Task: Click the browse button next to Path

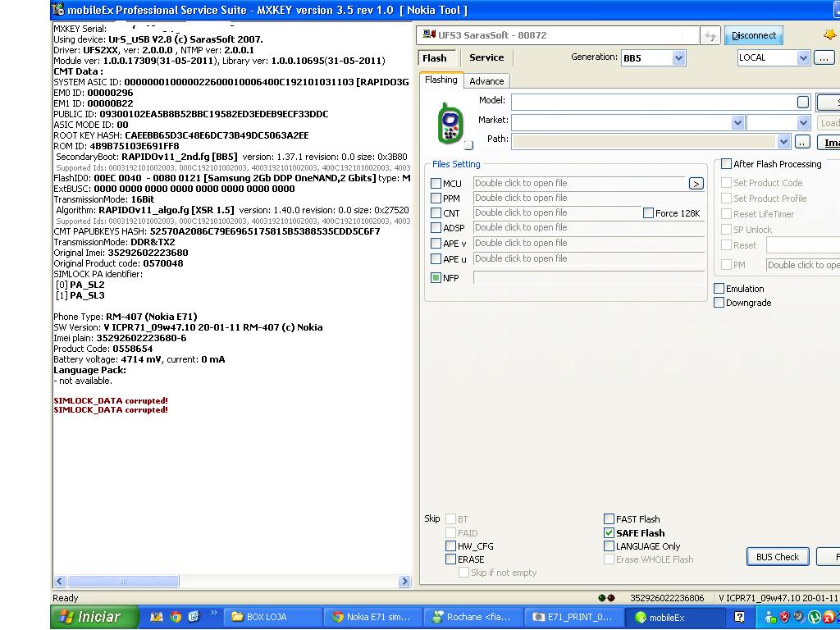Action: [x=802, y=143]
